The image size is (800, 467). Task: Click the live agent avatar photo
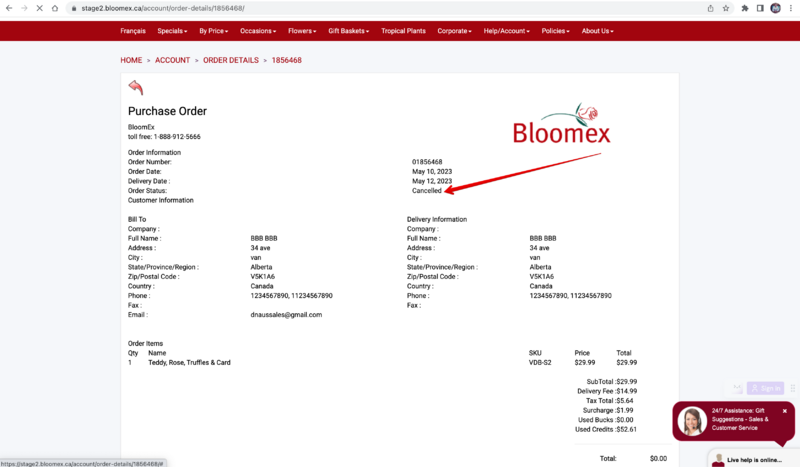692,421
